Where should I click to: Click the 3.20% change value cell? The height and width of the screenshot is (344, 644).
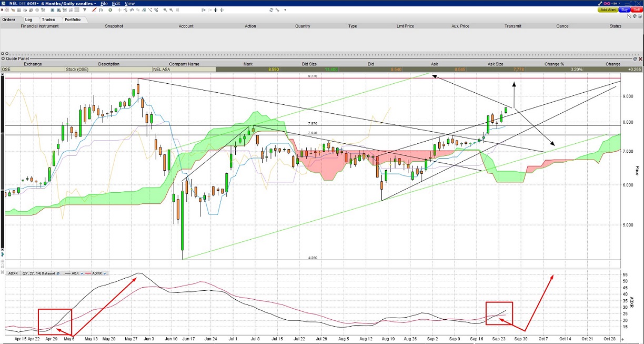[554, 69]
